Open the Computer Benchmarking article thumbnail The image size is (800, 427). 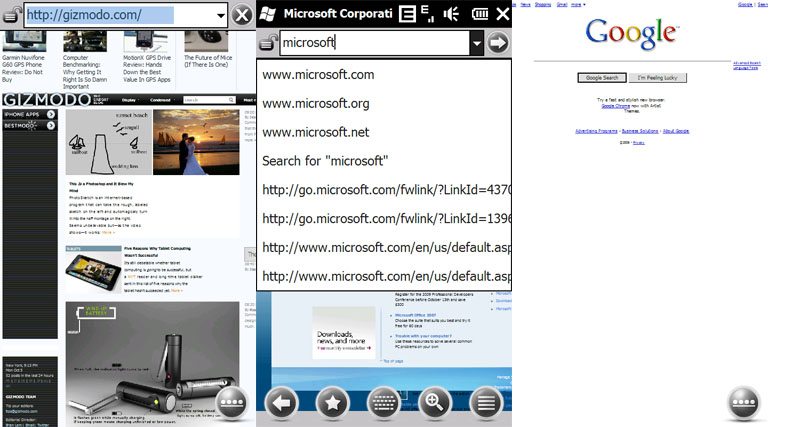(x=85, y=41)
